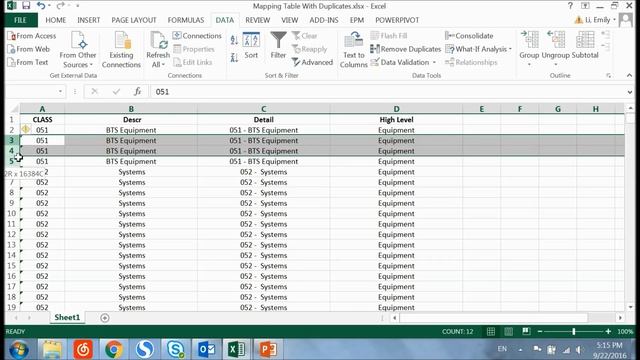Select the Sheet1 tab
Viewport: 640px width, 360px height.
[67, 318]
